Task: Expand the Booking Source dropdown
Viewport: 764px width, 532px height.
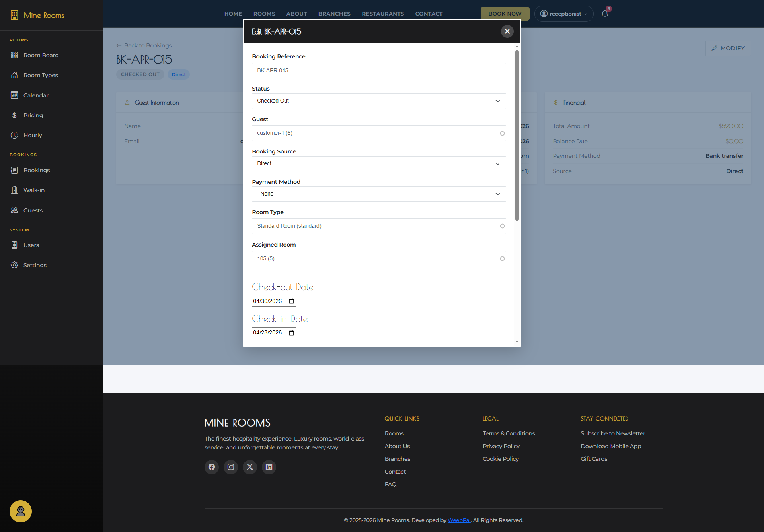Action: (379, 164)
